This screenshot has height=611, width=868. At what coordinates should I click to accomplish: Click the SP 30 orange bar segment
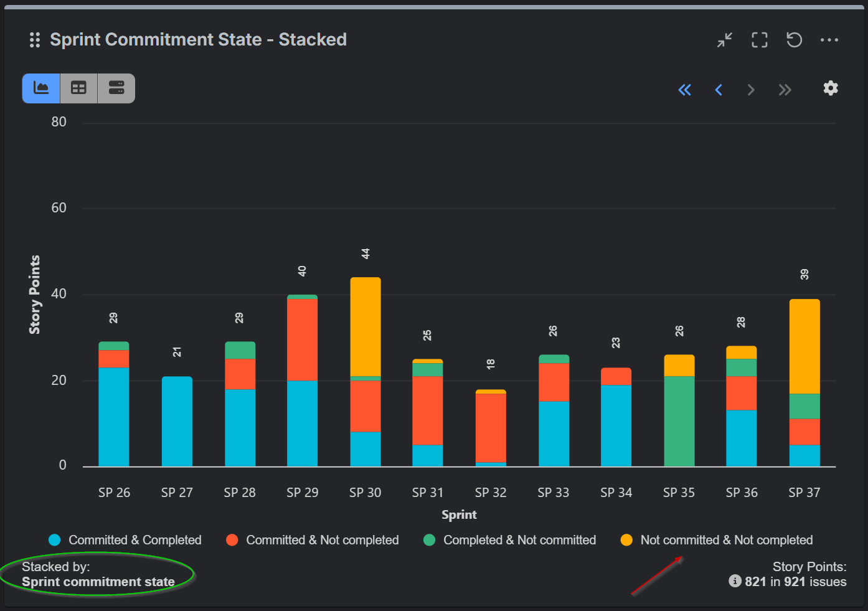(366, 326)
